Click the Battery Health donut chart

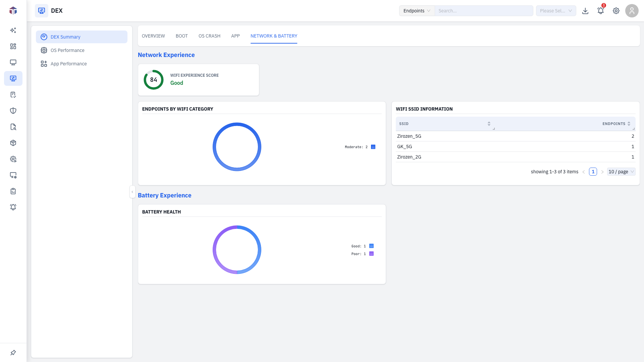[x=237, y=250]
